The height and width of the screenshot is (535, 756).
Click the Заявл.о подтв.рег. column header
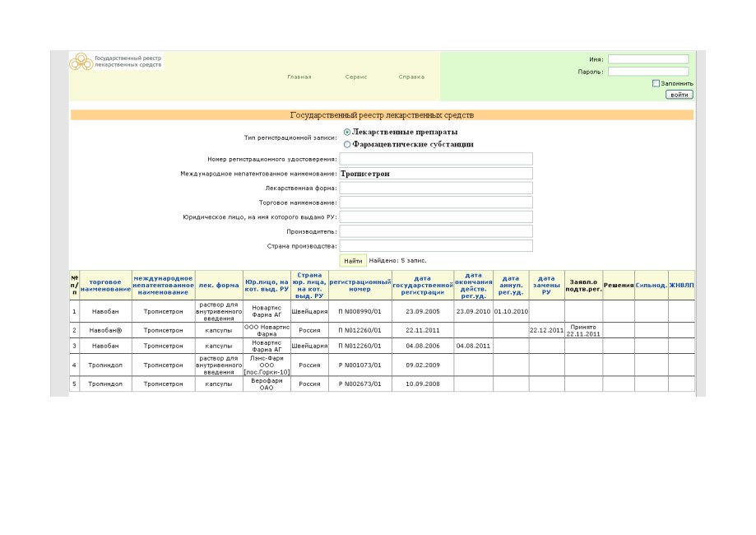tap(583, 286)
